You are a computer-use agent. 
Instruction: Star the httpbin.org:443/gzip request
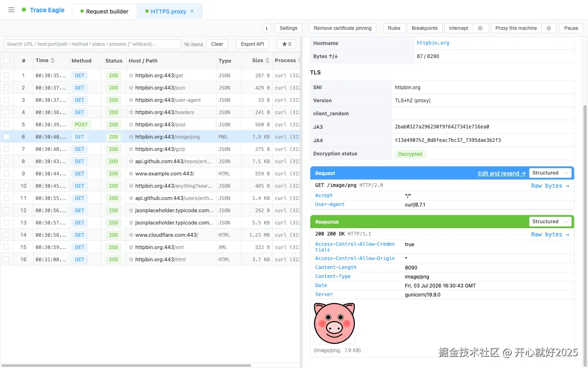pos(131,149)
